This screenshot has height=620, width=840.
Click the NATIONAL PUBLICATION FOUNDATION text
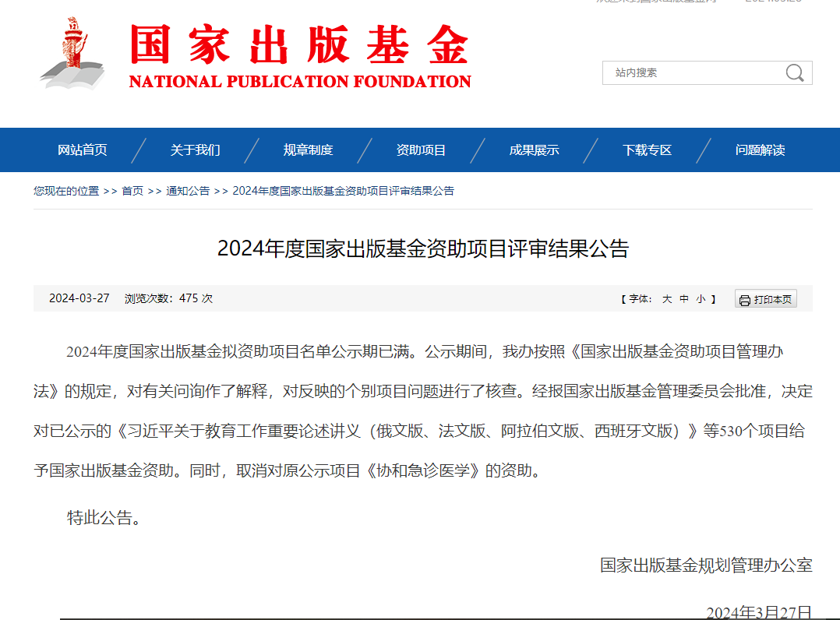300,81
